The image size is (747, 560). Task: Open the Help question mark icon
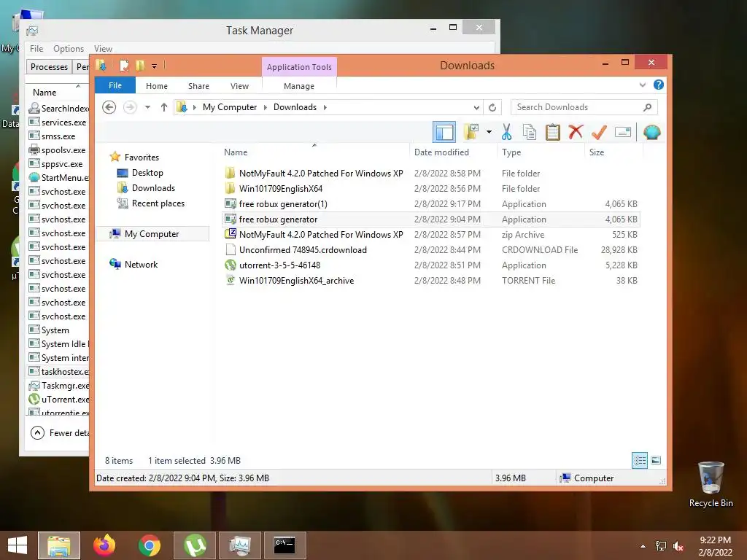pyautogui.click(x=659, y=85)
